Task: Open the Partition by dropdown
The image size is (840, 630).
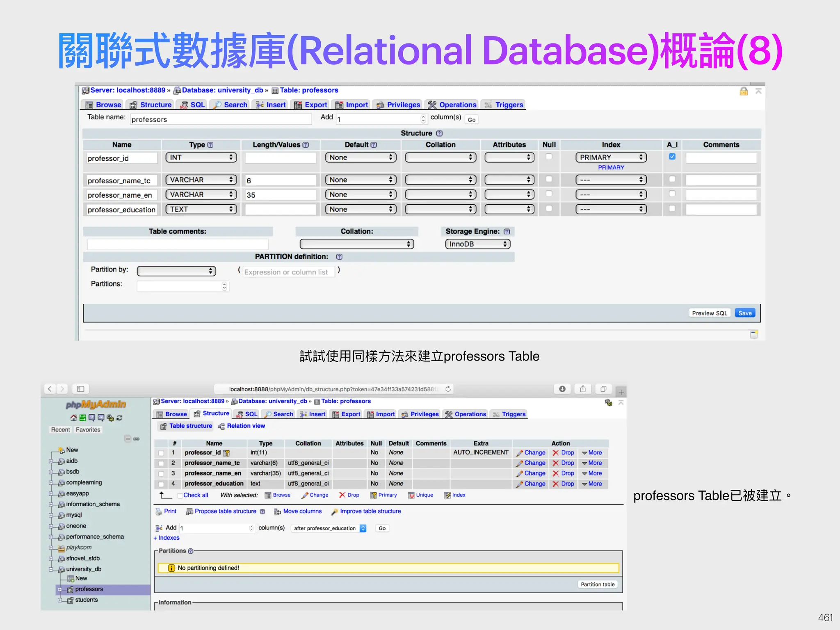Action: click(x=176, y=271)
